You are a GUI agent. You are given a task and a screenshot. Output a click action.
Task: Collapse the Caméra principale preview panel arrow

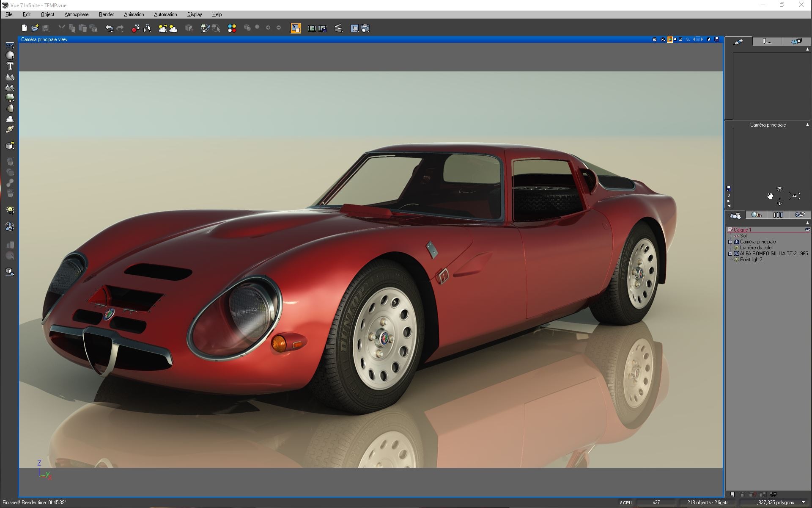(x=807, y=125)
